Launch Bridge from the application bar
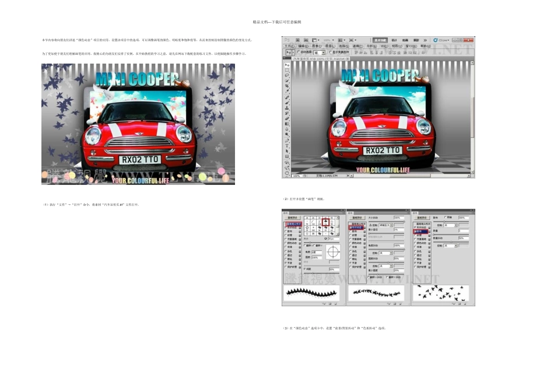This screenshot has height=392, width=554. 297,40
